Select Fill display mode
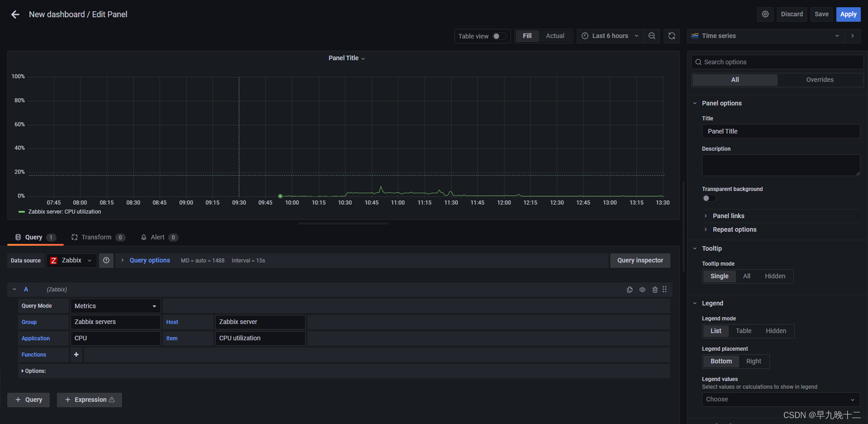The width and height of the screenshot is (868, 424). 527,36
